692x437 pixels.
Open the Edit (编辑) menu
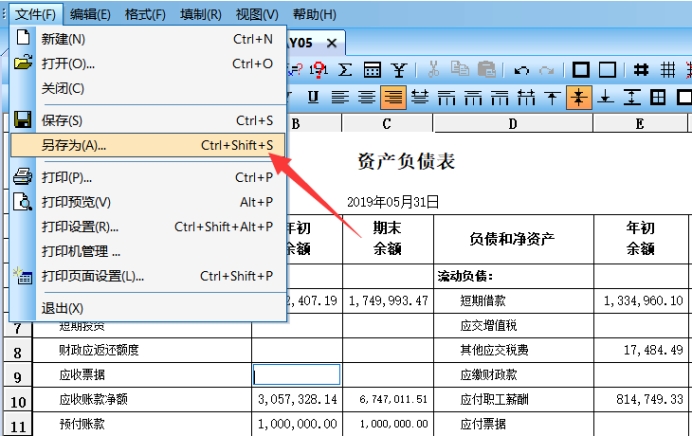91,14
